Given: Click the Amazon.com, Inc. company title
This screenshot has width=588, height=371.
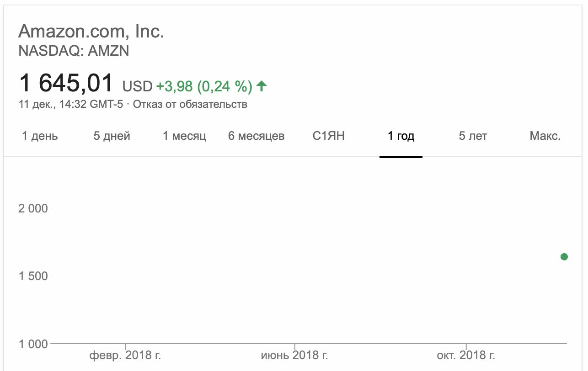Looking at the screenshot, I should point(91,31).
